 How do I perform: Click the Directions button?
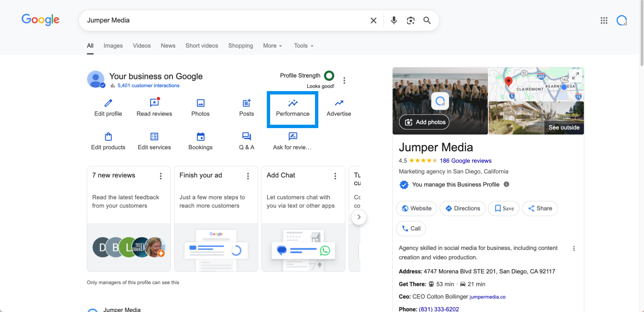pos(462,208)
